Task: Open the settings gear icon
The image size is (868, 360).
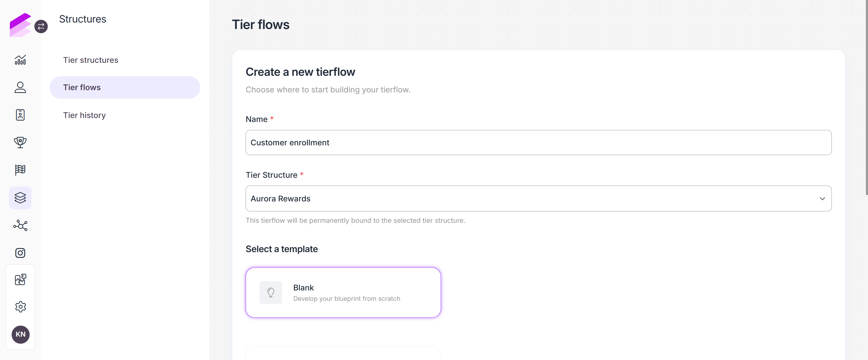Action: pos(20,307)
